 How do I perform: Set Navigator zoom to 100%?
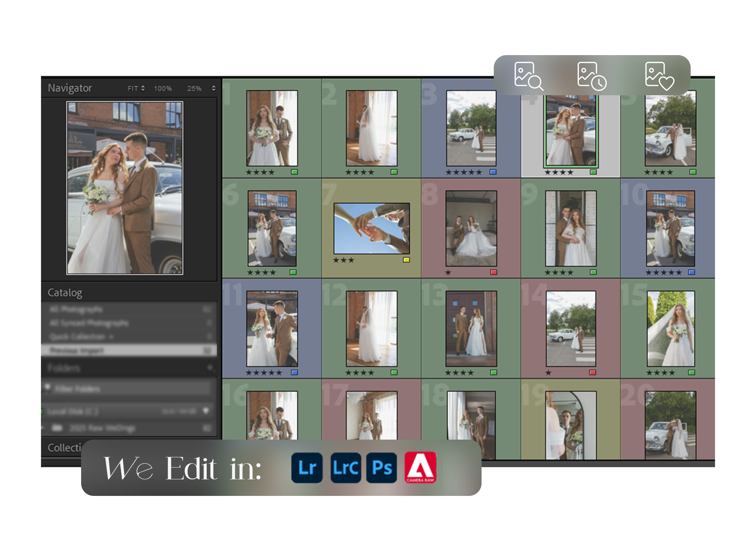click(x=163, y=89)
